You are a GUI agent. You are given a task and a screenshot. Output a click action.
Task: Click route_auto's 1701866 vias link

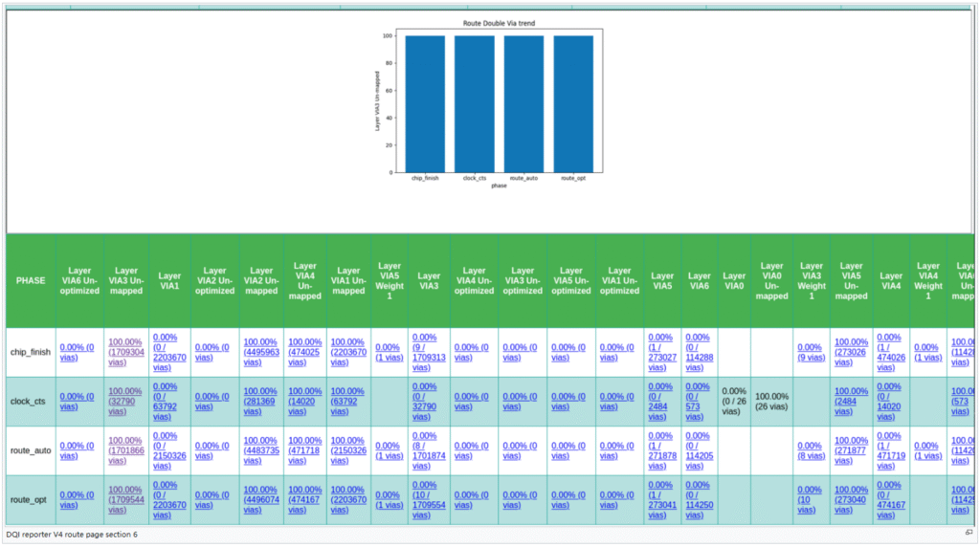pyautogui.click(x=125, y=450)
